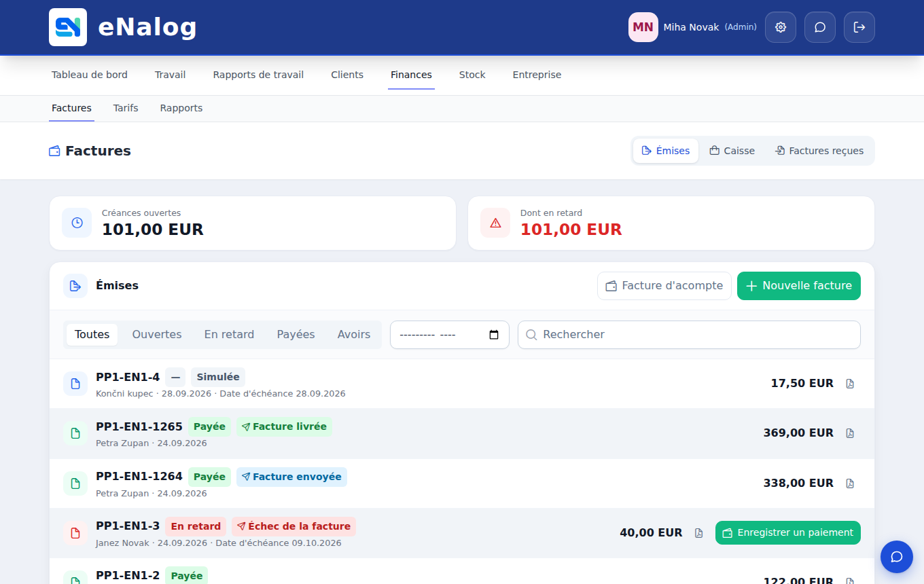
Task: Show only Payées invoices
Action: point(296,335)
